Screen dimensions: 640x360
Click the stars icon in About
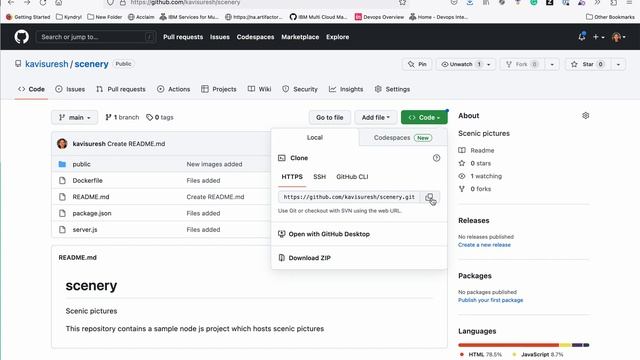point(462,163)
